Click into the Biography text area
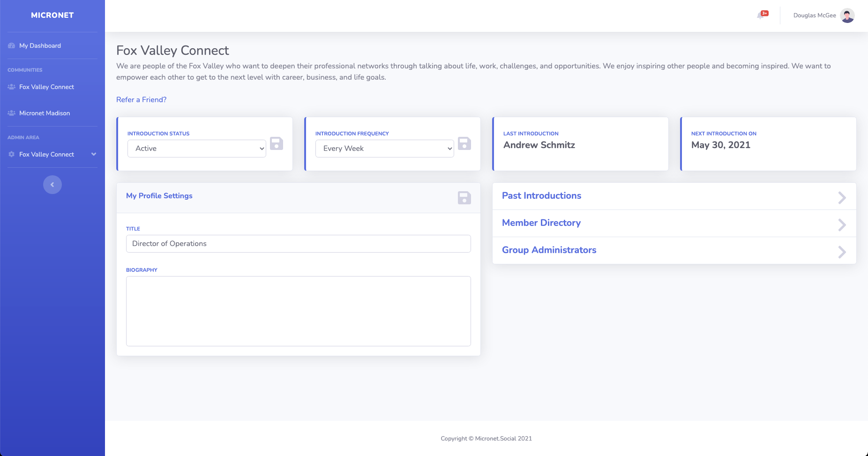The width and height of the screenshot is (868, 456). [299, 311]
